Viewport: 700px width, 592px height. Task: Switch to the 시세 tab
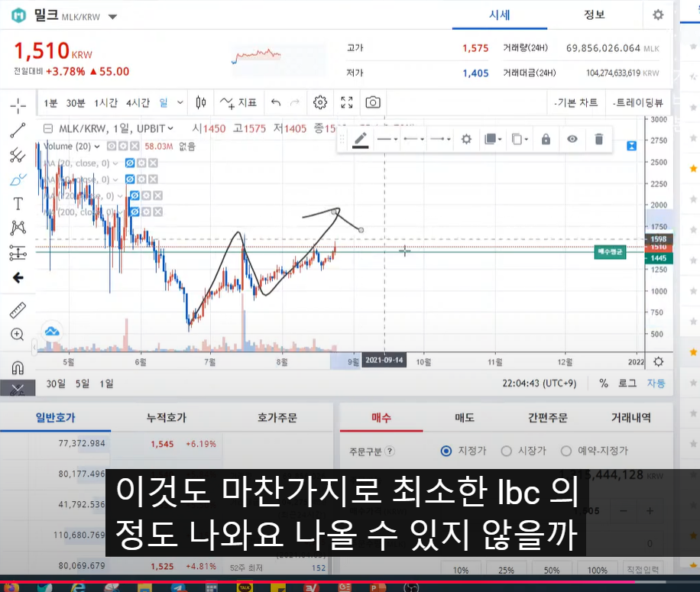[500, 15]
